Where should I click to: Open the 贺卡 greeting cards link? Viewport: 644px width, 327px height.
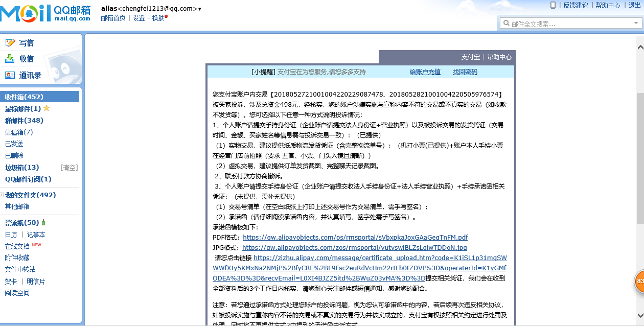tap(11, 282)
